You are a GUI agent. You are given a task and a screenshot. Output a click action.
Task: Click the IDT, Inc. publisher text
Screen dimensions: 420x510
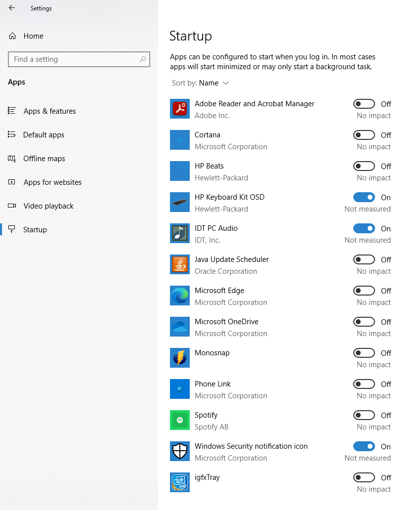pyautogui.click(x=207, y=240)
